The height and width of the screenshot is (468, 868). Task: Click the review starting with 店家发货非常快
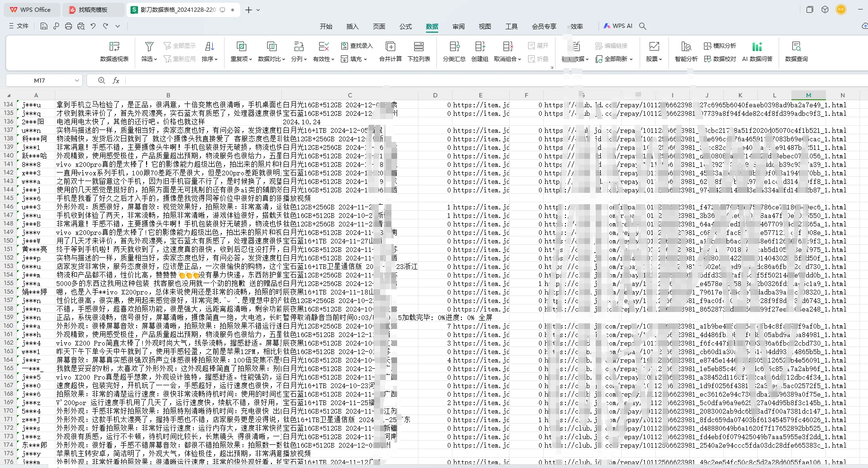[x=168, y=267]
